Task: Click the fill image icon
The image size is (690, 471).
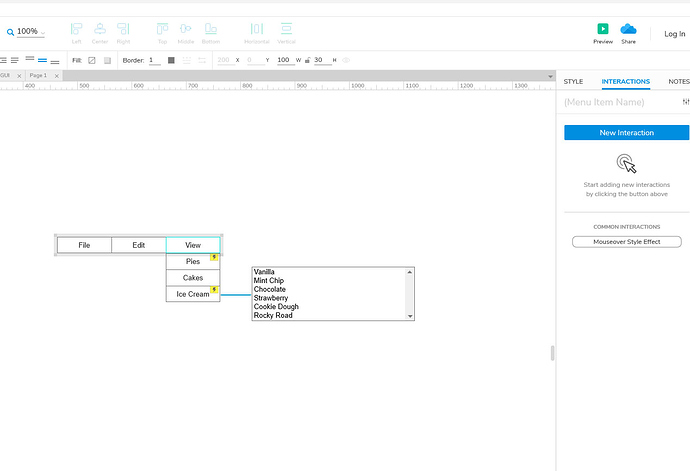Action: tap(107, 60)
